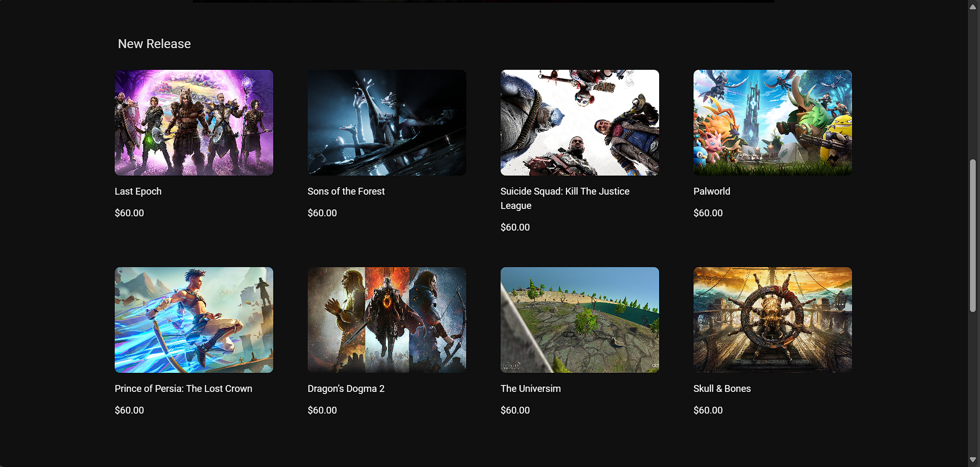
Task: Open the Last Epoch cover image
Action: tap(194, 123)
